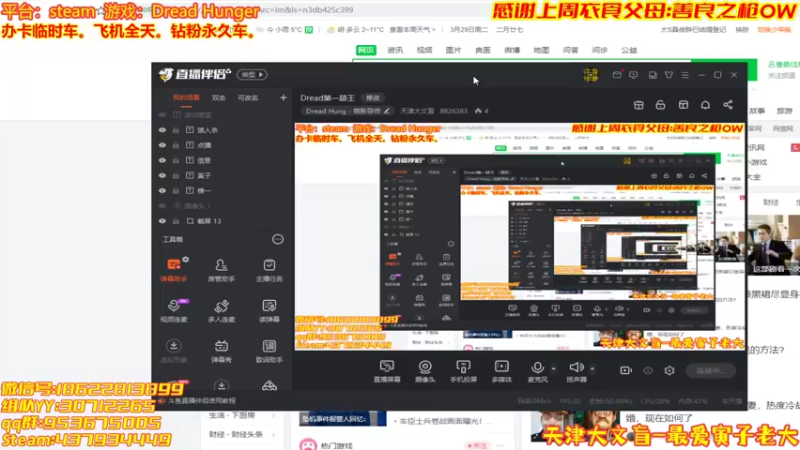
Task: Click the bell notification icon
Action: (705, 105)
